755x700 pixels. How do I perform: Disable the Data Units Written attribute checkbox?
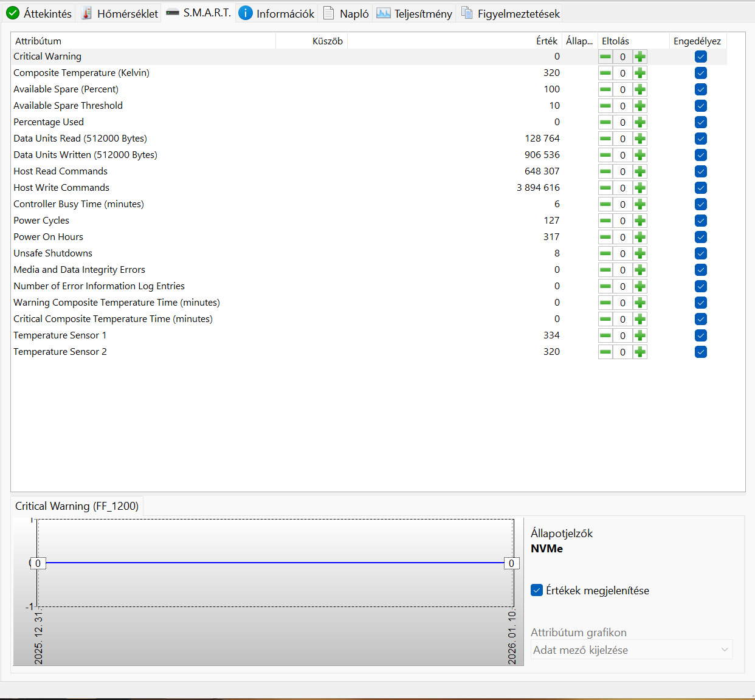701,155
